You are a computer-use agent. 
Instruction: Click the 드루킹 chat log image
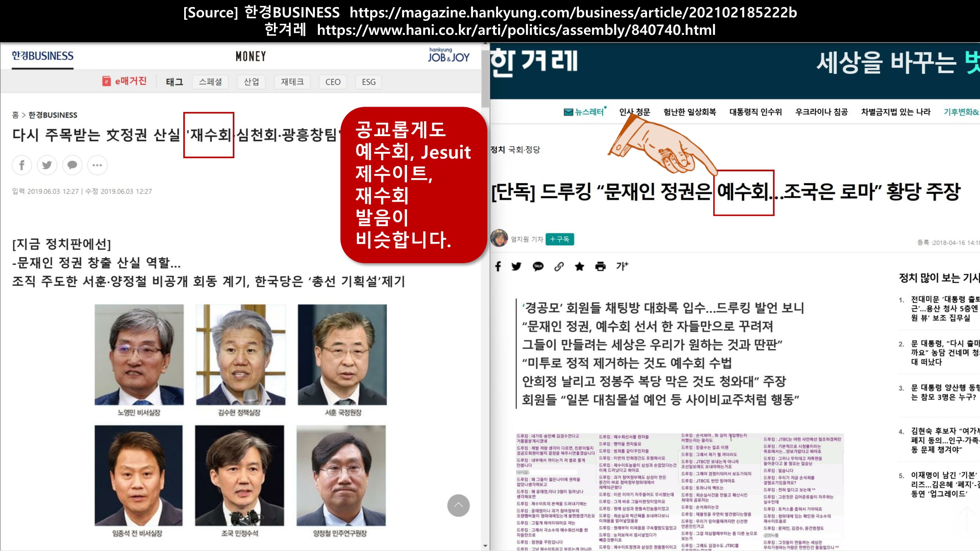tap(680, 491)
